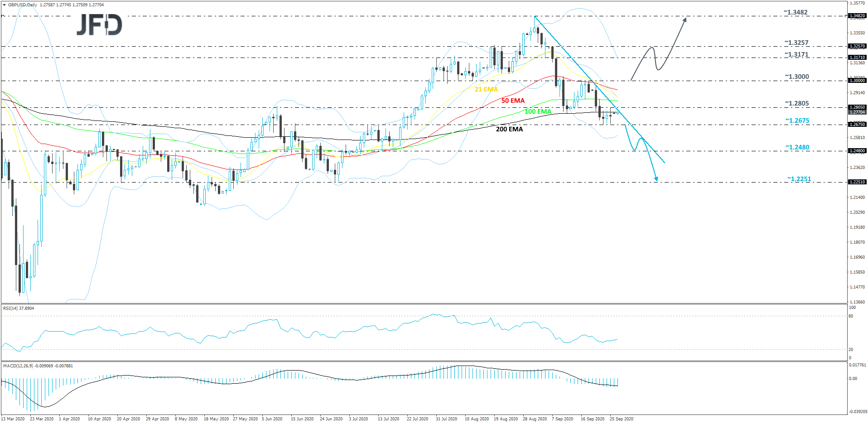Viewport: 868px width, 424px height.
Task: Select the ~1.3000 level label
Action: [797, 77]
